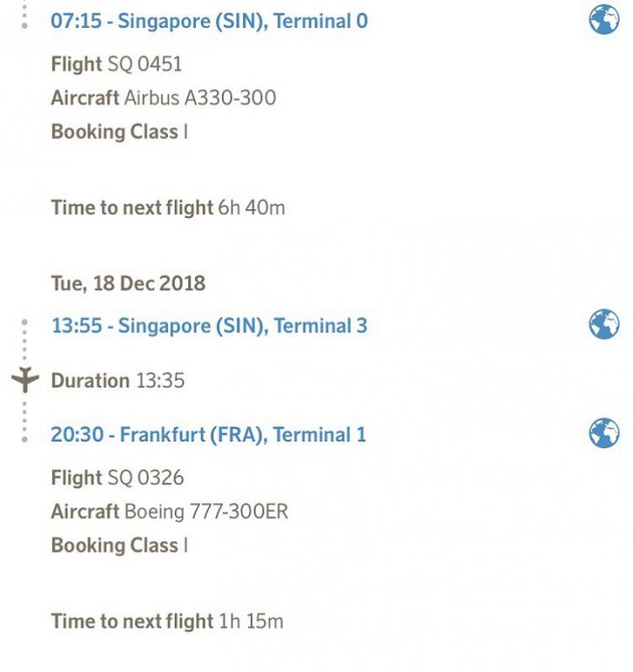Click the 6h 40m time to next flight
The width and height of the screenshot is (633, 672).
pyautogui.click(x=168, y=206)
